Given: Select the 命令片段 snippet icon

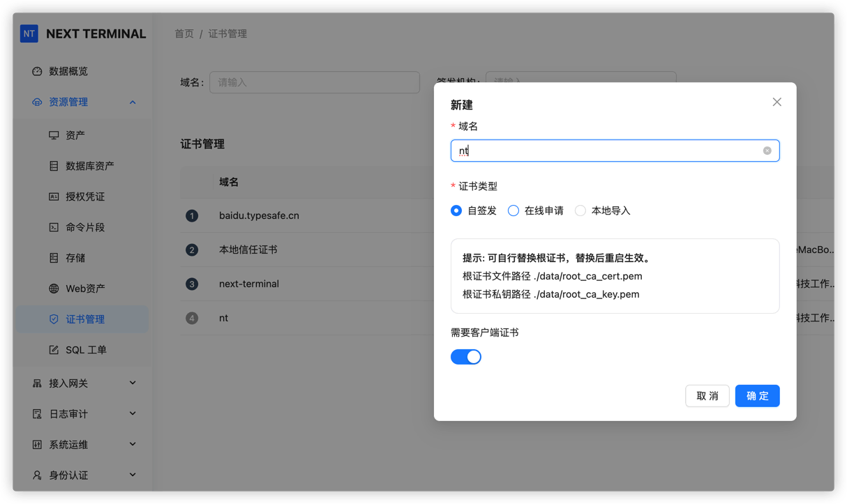Looking at the screenshot, I should (54, 227).
